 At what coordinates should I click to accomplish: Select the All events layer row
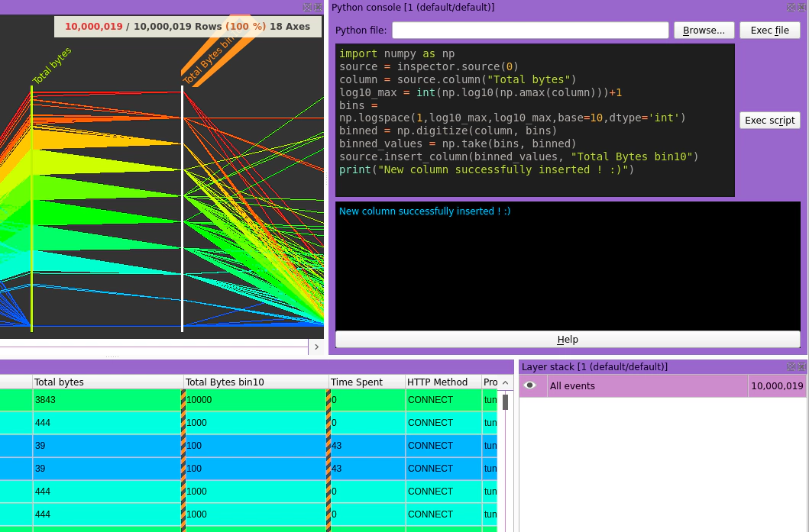tap(649, 385)
